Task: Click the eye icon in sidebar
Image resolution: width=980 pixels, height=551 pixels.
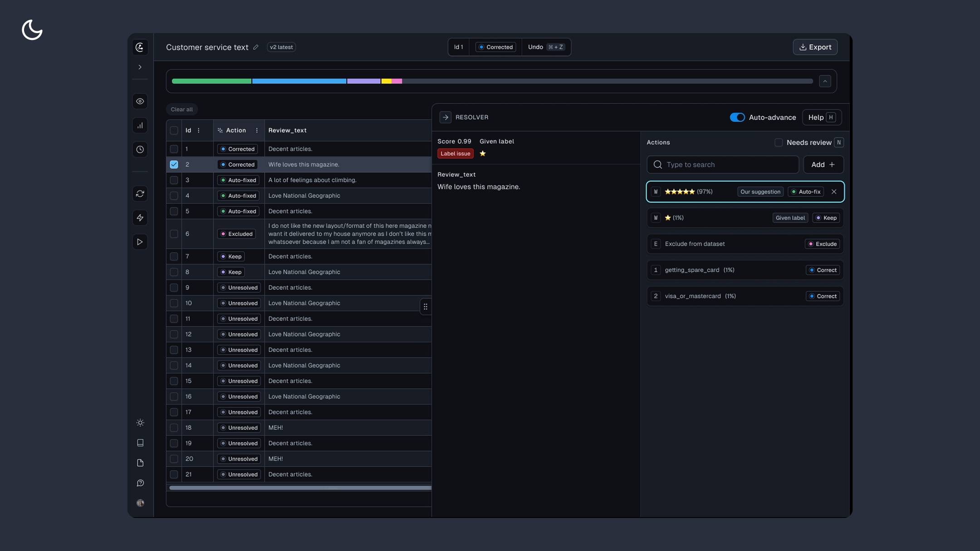Action: pos(140,101)
